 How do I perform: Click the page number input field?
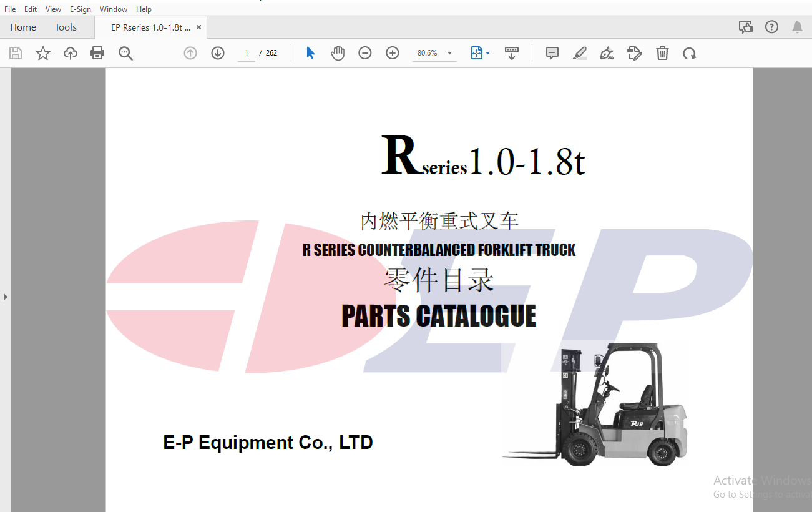[x=247, y=53]
